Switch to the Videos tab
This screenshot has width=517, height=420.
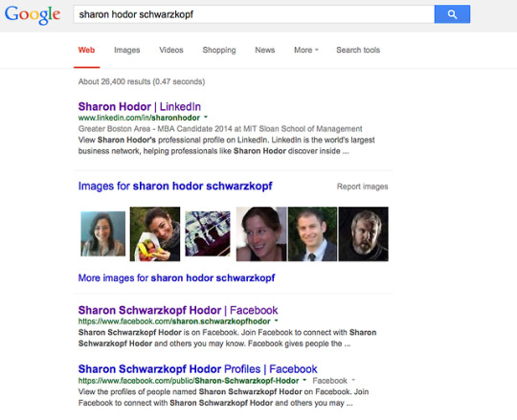pyautogui.click(x=171, y=50)
